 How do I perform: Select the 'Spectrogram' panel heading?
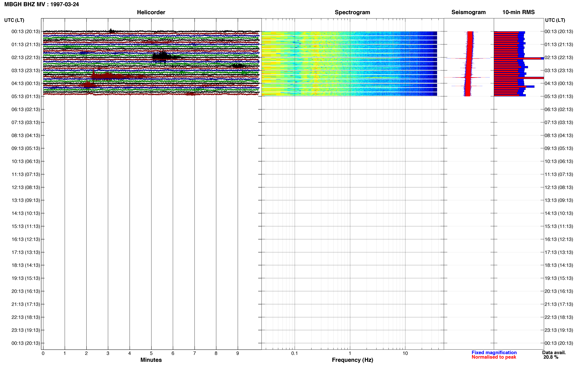352,12
